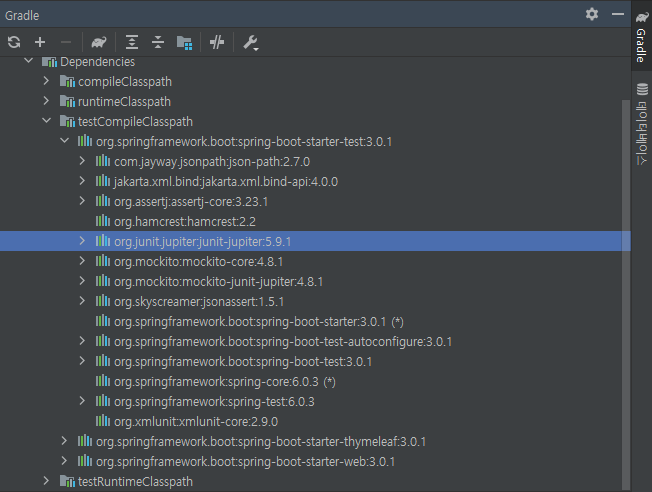652x492 pixels.
Task: Open Gradle build tool settings wrench
Action: [251, 42]
